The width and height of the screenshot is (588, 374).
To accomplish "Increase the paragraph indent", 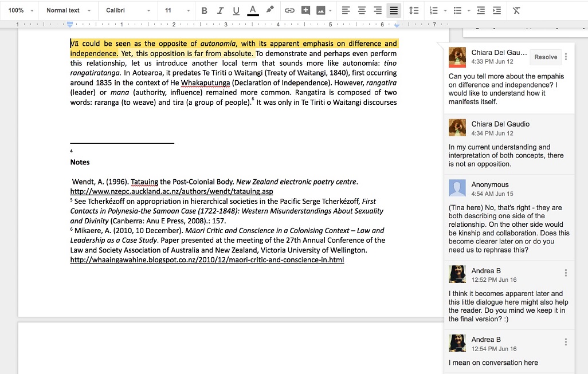I will click(497, 10).
